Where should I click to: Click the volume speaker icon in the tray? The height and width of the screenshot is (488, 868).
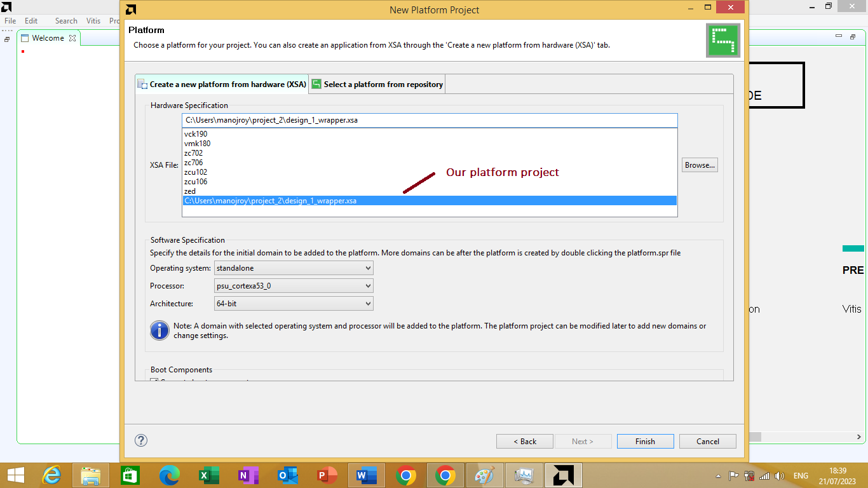point(780,475)
